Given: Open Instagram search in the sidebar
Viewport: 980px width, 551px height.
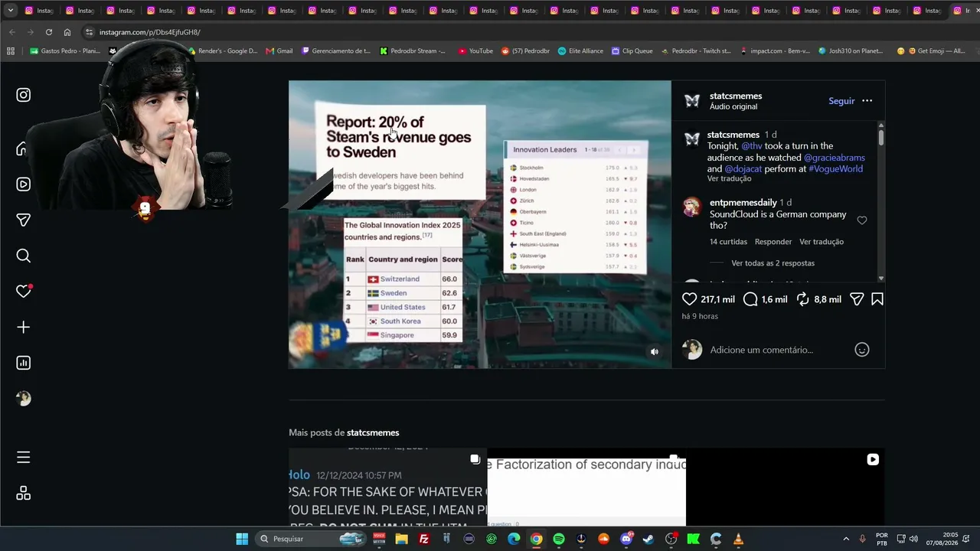Looking at the screenshot, I should point(24,256).
